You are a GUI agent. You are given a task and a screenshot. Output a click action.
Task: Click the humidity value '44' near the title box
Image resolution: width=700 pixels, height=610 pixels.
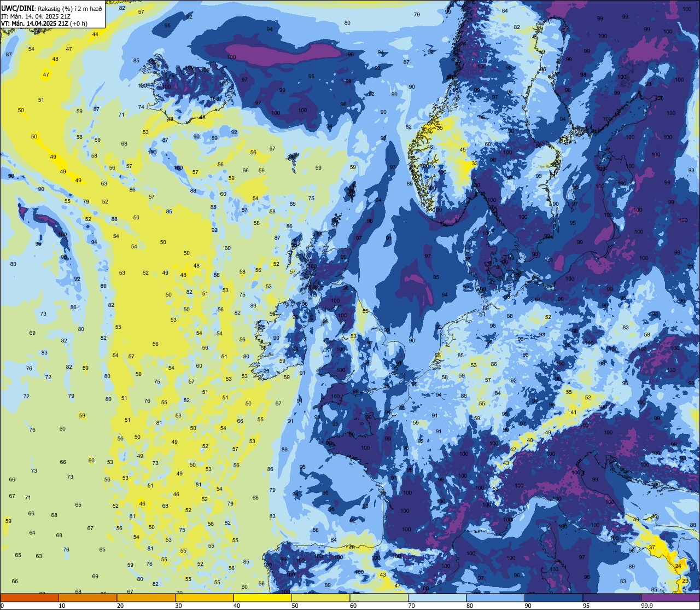(x=95, y=34)
